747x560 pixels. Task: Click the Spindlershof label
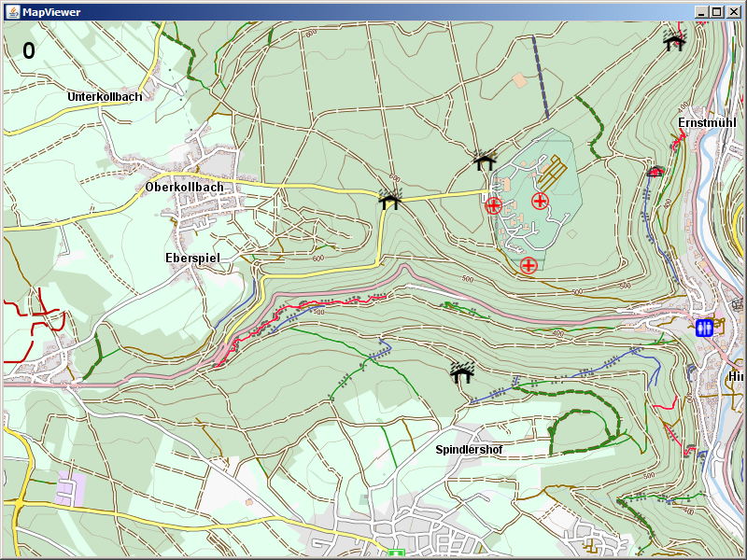[469, 449]
